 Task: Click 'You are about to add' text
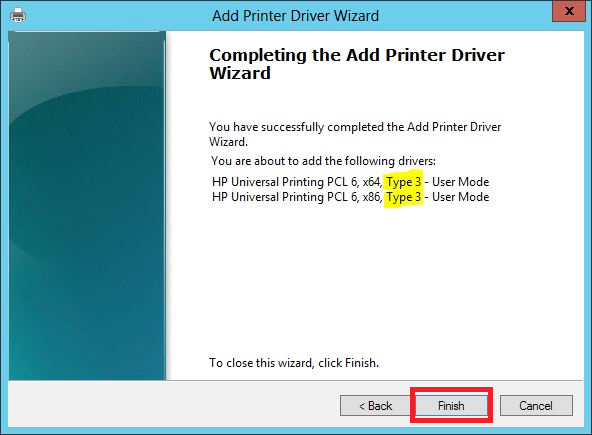tap(323, 161)
